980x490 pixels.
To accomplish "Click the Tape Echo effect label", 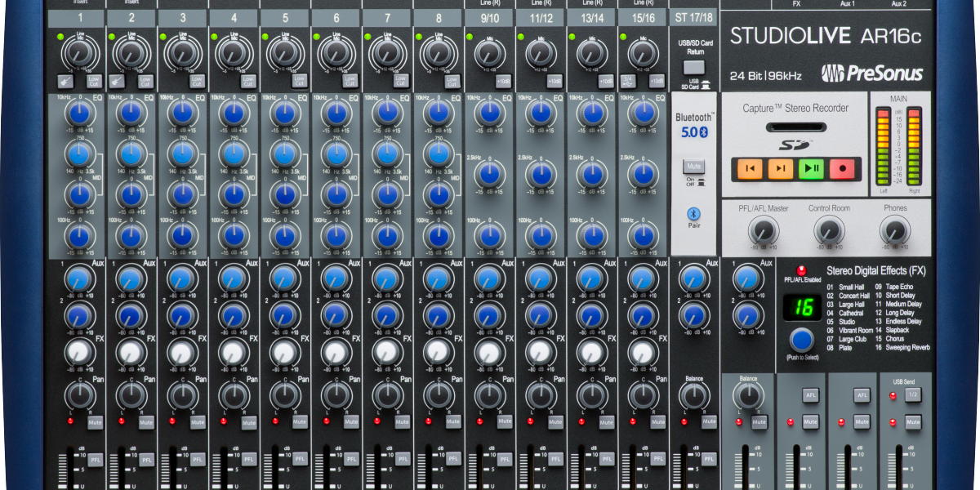I will click(899, 287).
